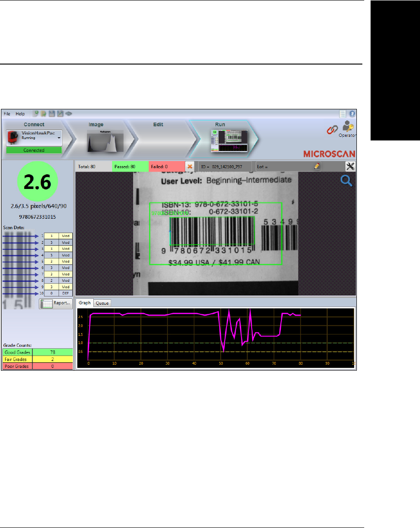Click the Open Job toolbar icon
The image size is (420, 528).
point(43,114)
